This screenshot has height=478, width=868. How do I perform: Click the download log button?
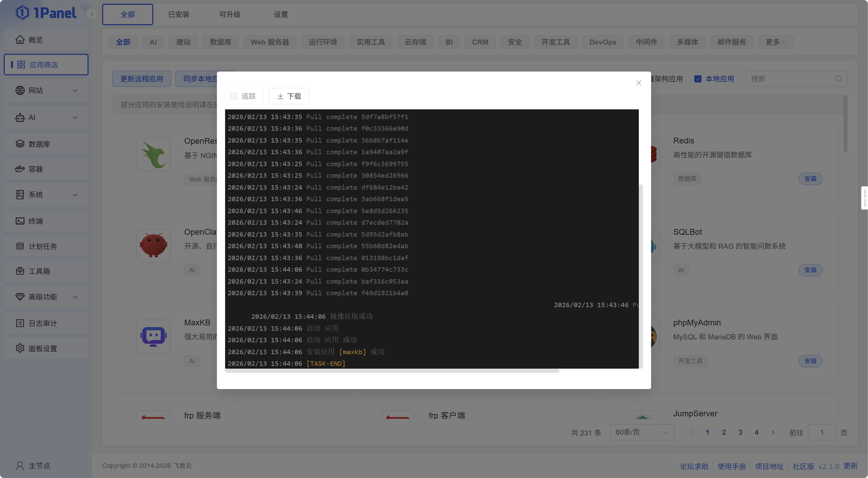[x=289, y=96]
